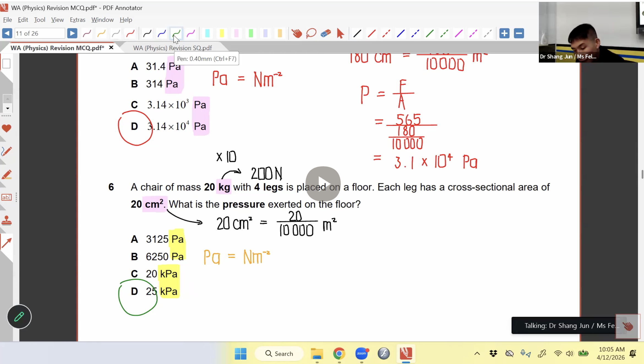Select the red solid line tool
Image resolution: width=644 pixels, height=364 pixels.
372,33
